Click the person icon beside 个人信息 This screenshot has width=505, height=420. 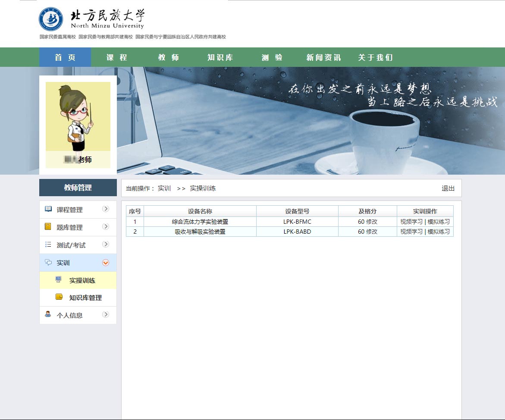pyautogui.click(x=48, y=314)
